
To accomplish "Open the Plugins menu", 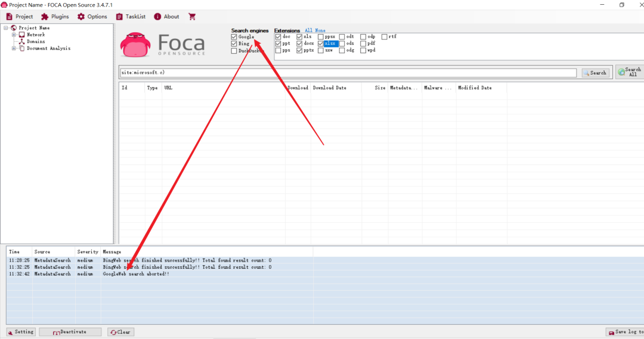I will [x=55, y=17].
